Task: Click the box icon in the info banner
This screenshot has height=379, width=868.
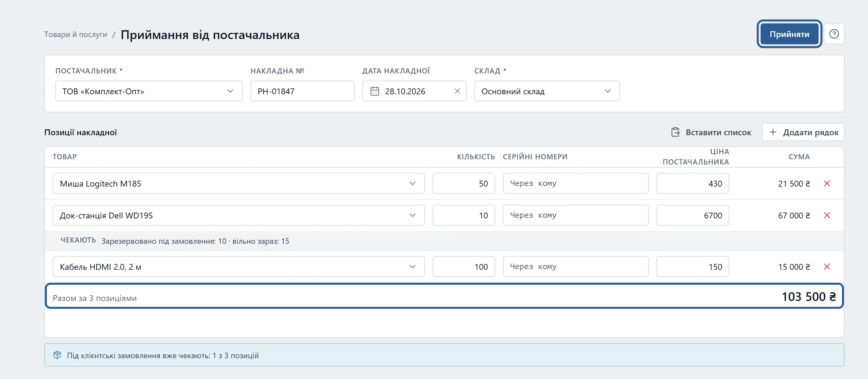Action: tap(57, 355)
